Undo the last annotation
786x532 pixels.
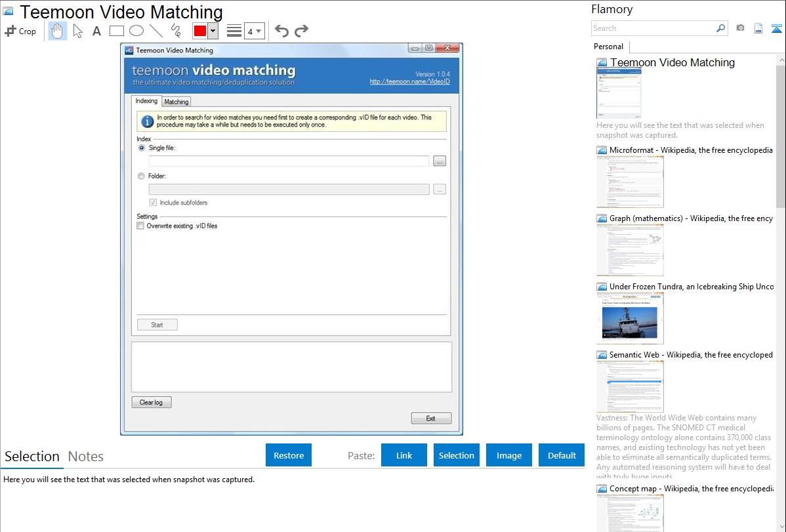[x=281, y=31]
